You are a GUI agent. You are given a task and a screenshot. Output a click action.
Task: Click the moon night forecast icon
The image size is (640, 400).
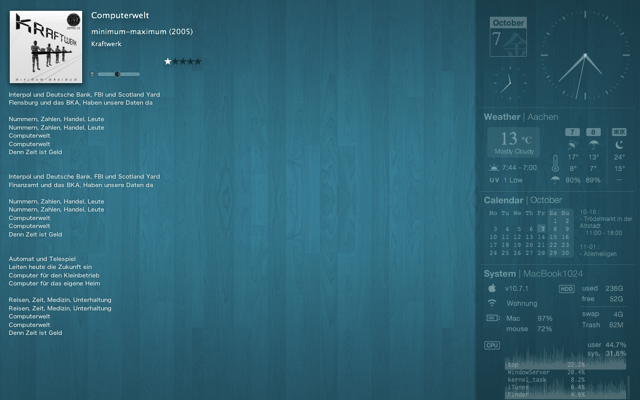click(x=619, y=143)
